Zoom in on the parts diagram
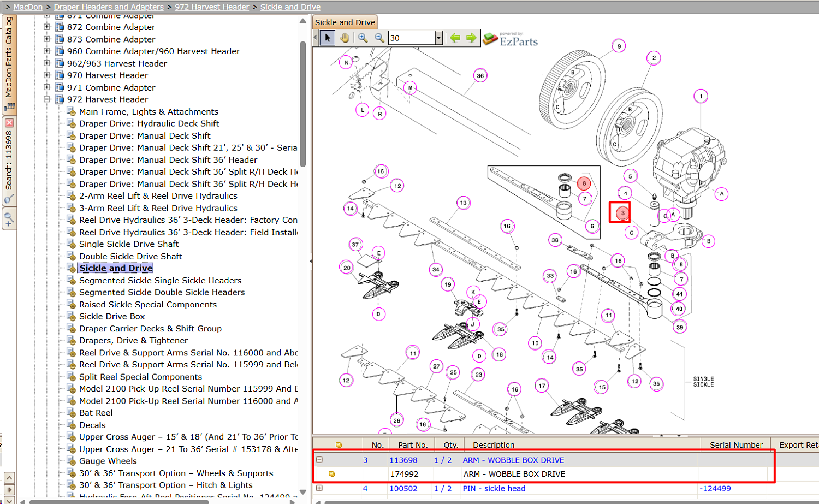Screen dimensions: 819x504 coord(363,38)
